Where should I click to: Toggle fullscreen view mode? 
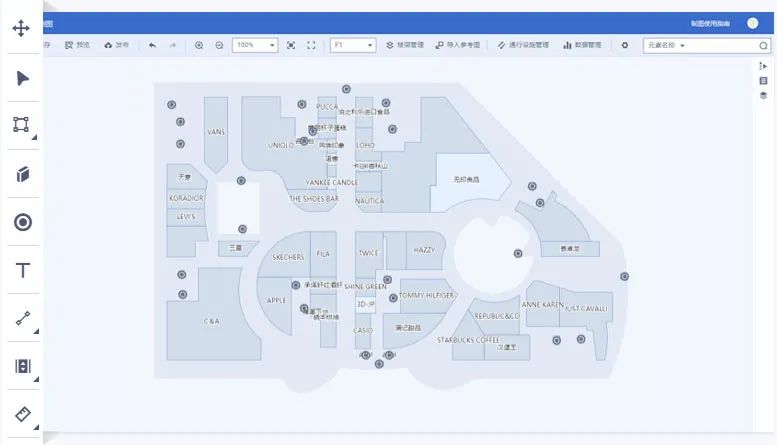[x=311, y=45]
